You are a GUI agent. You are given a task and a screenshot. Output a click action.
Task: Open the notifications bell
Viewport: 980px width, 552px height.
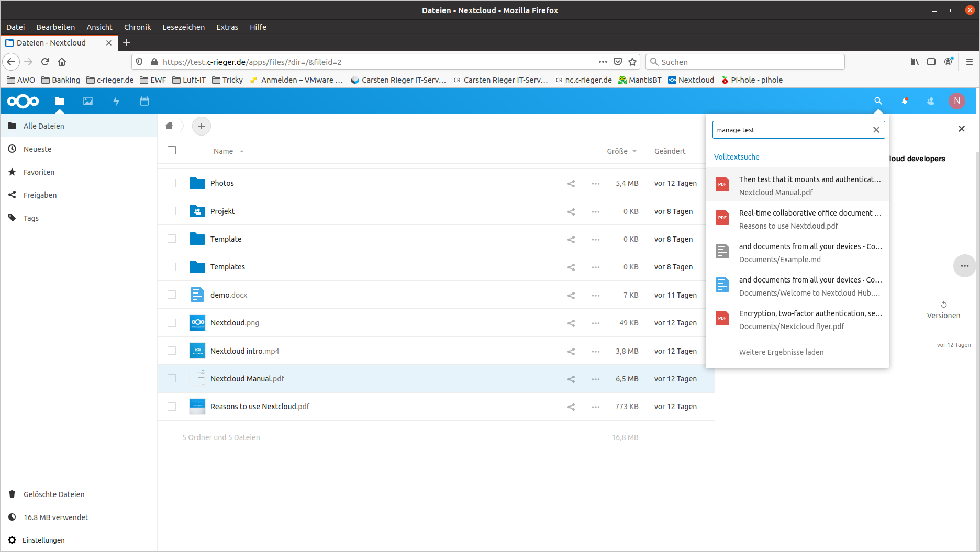click(x=905, y=101)
